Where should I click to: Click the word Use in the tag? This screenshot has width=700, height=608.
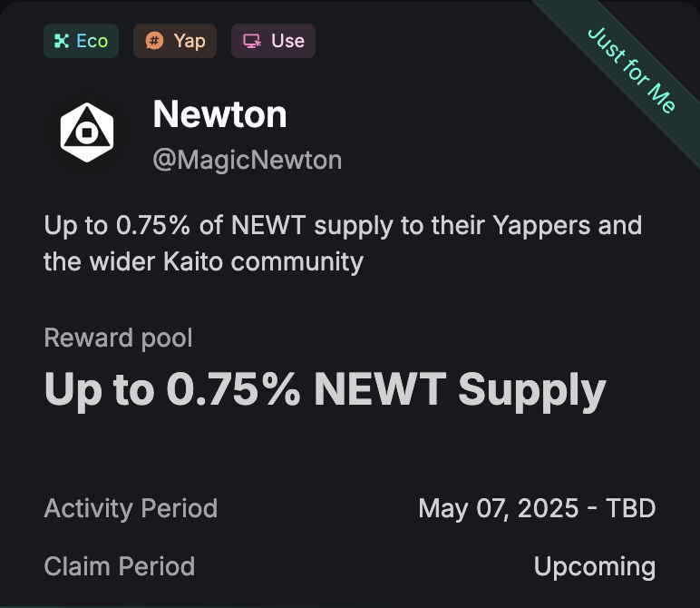coord(288,41)
